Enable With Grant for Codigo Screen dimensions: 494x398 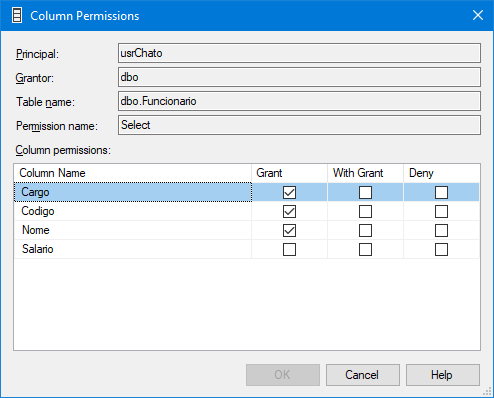click(365, 211)
